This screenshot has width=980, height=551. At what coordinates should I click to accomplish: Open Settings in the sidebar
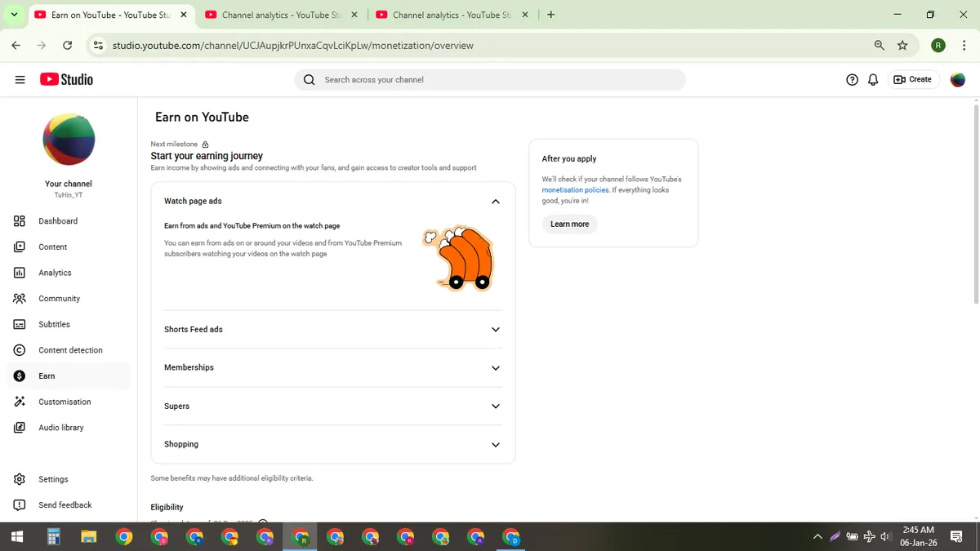[x=69, y=479]
